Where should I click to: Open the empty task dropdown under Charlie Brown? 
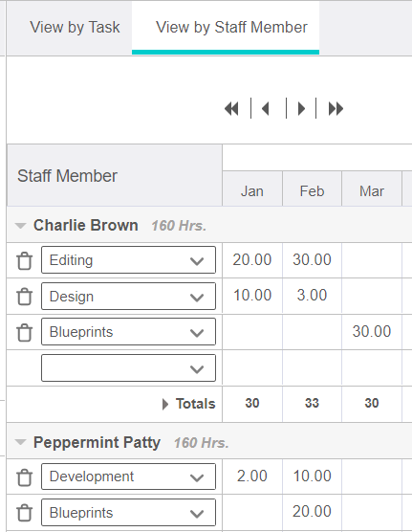click(128, 367)
